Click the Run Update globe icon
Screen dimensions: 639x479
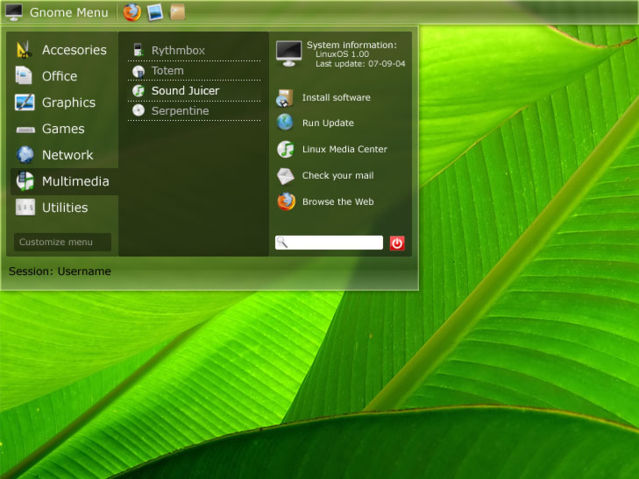point(285,123)
